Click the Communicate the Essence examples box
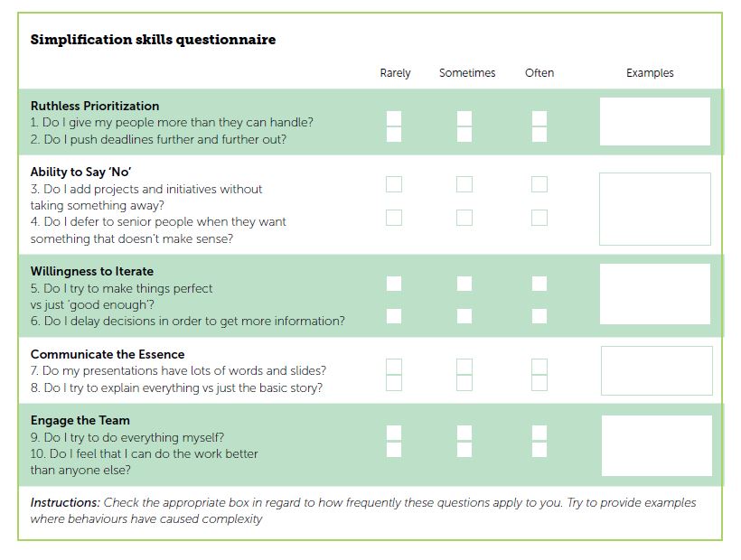741x560 pixels. pos(656,370)
